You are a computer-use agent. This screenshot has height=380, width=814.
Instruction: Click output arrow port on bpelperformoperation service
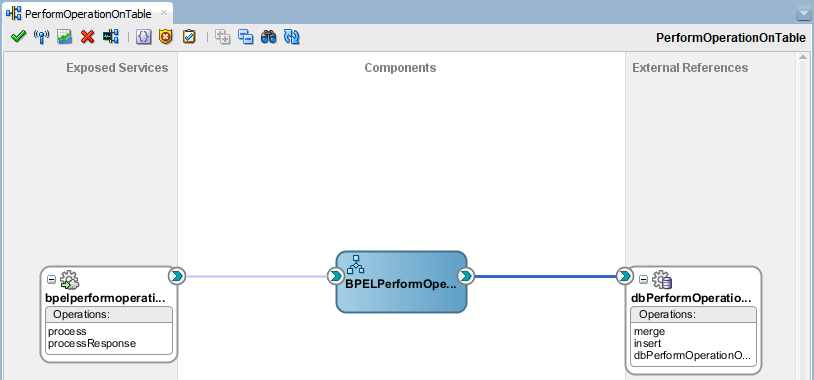pos(177,276)
